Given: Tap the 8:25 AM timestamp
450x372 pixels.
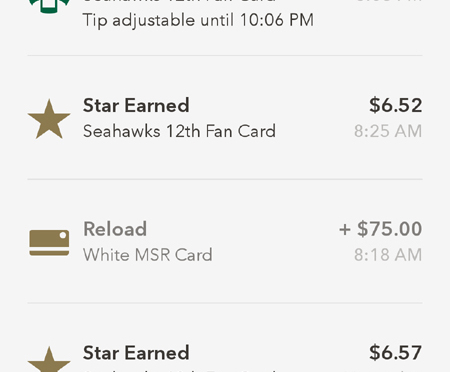Looking at the screenshot, I should pyautogui.click(x=388, y=131).
